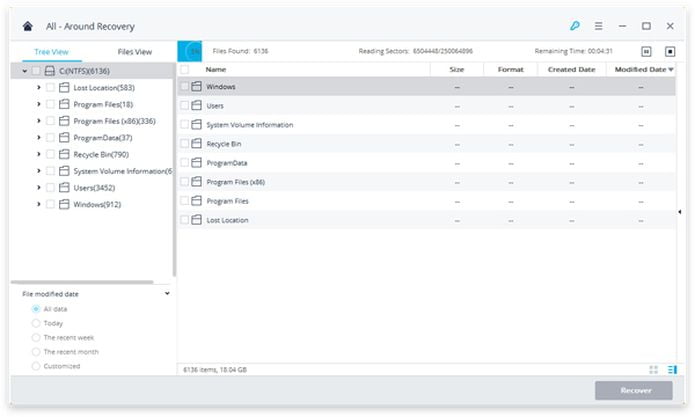Click the Lost Location folder icon in file list
The image size is (695, 417).
point(196,220)
